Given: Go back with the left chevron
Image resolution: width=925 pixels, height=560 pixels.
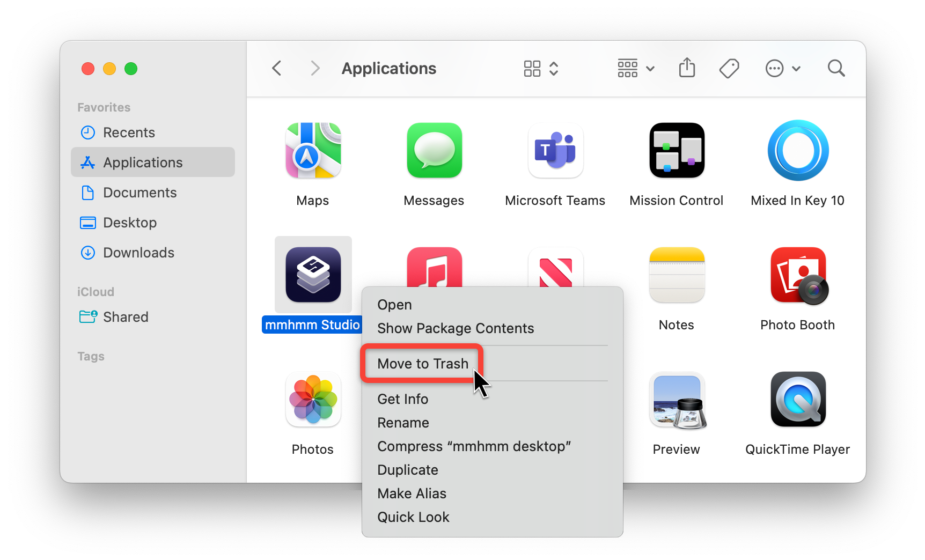Looking at the screenshot, I should [277, 69].
